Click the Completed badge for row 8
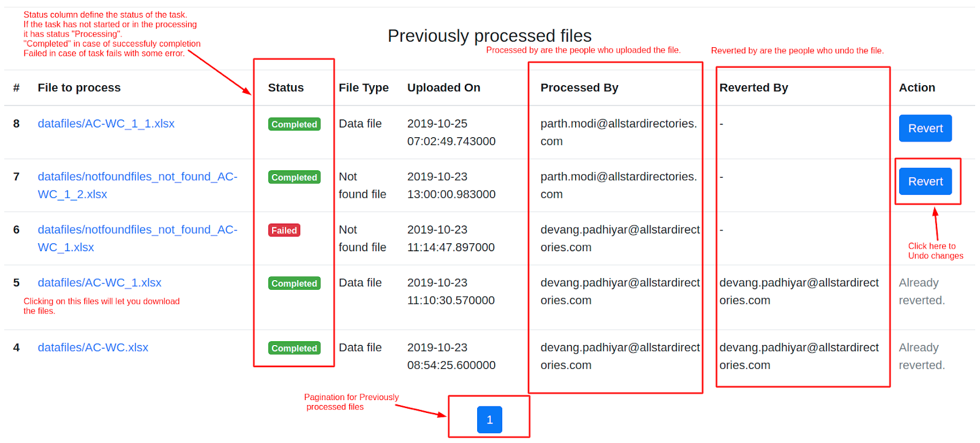980x443 pixels. 294,124
